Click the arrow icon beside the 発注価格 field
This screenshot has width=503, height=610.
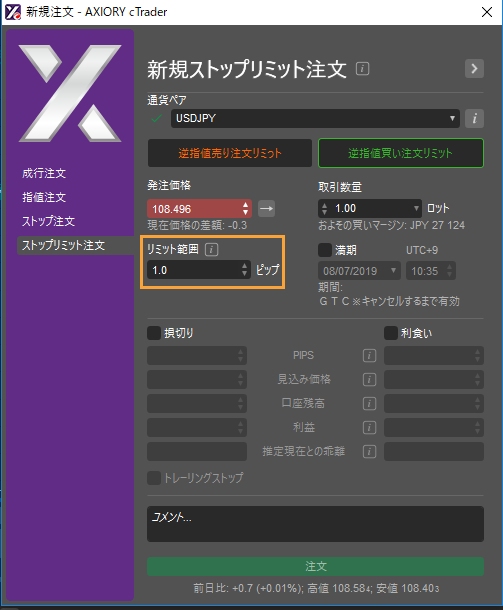tap(266, 209)
